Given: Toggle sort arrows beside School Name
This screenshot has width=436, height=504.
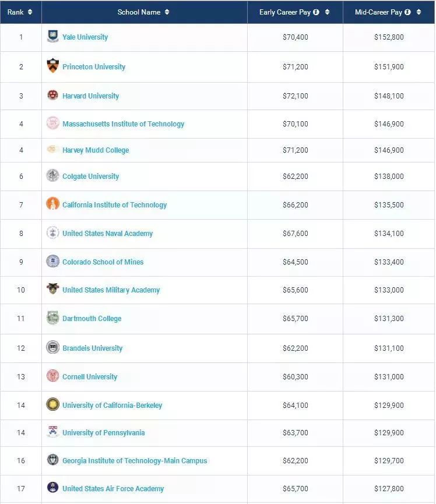Looking at the screenshot, I should click(167, 12).
